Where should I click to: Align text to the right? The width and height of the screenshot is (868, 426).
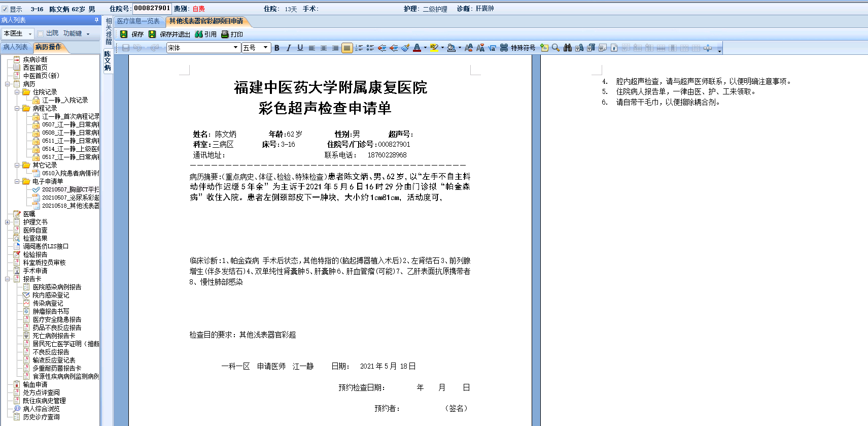point(335,48)
